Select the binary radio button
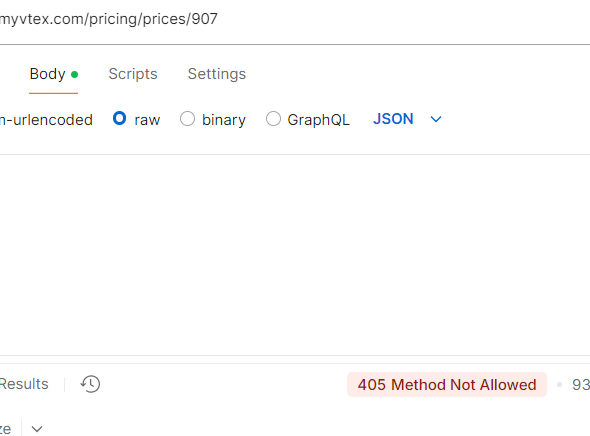Screen dimensions: 590x436 click(187, 118)
